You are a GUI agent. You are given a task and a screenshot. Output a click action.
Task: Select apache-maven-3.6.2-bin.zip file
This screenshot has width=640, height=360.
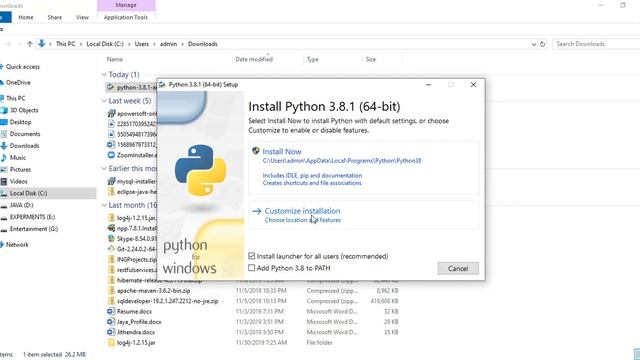pos(153,291)
